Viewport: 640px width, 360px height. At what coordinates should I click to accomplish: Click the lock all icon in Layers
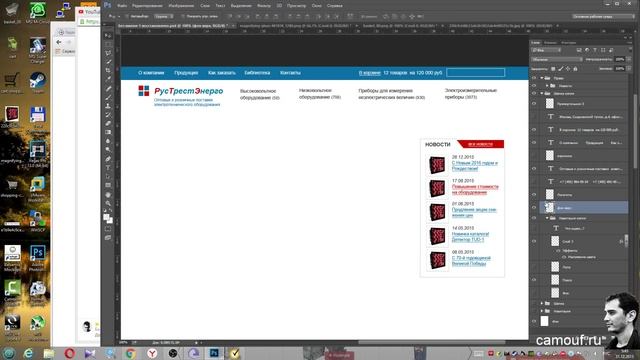(576, 69)
